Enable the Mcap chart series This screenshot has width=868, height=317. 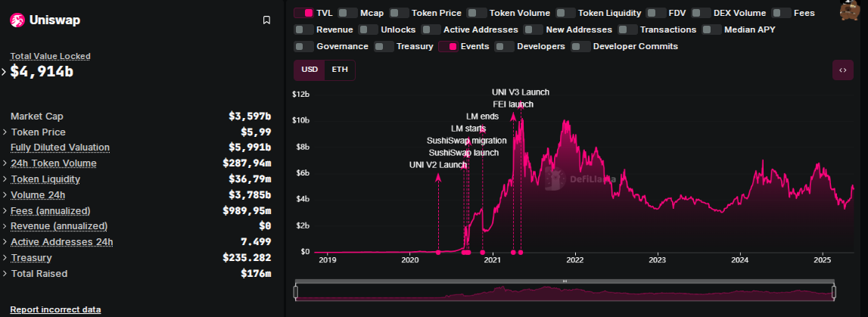347,13
